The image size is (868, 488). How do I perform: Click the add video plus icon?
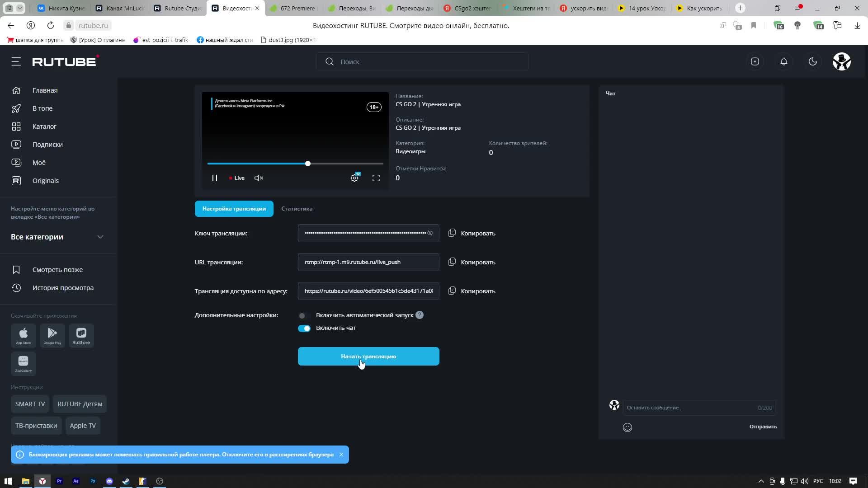coord(755,61)
